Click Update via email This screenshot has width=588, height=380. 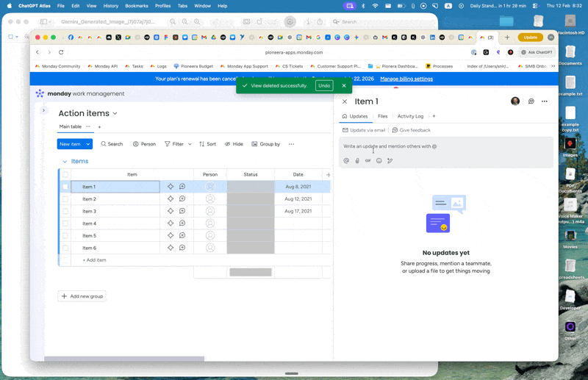364,130
